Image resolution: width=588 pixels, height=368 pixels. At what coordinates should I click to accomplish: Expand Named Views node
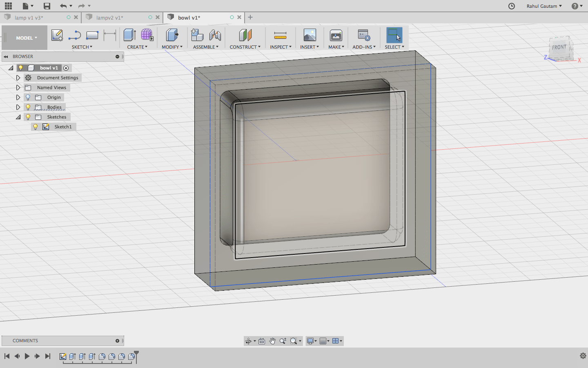click(x=18, y=88)
